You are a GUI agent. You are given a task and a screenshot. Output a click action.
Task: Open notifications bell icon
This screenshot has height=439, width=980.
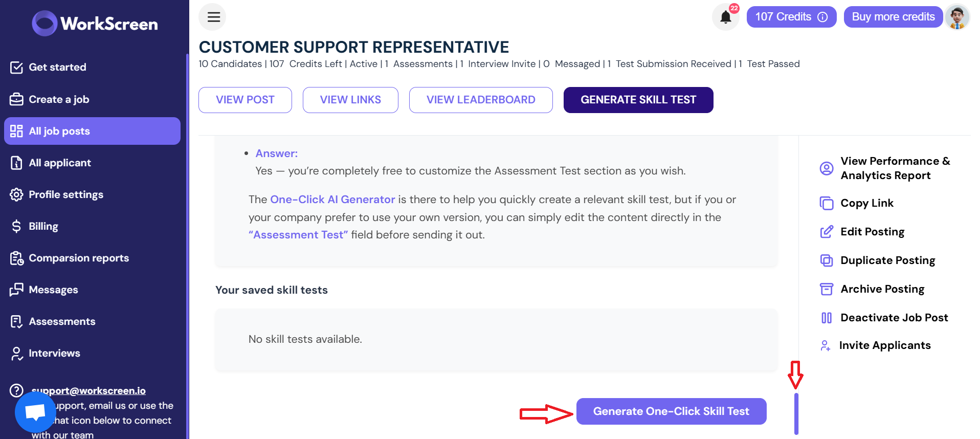click(x=725, y=17)
